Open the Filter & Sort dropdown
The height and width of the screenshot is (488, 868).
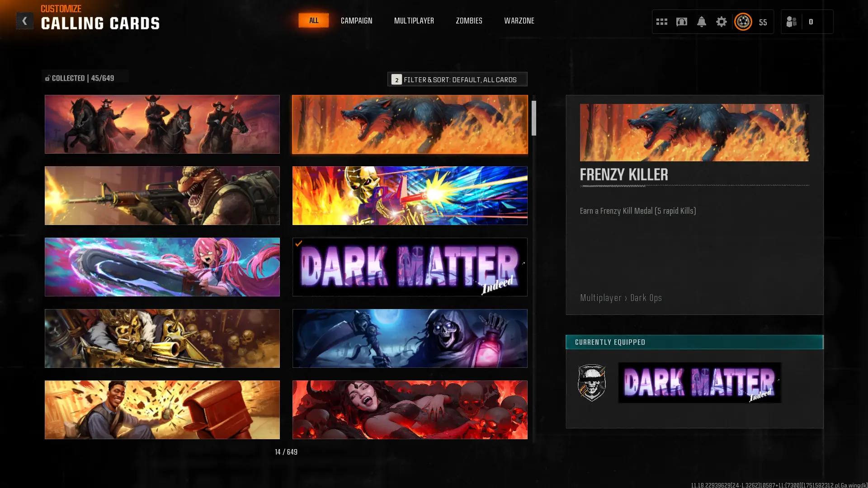click(457, 80)
